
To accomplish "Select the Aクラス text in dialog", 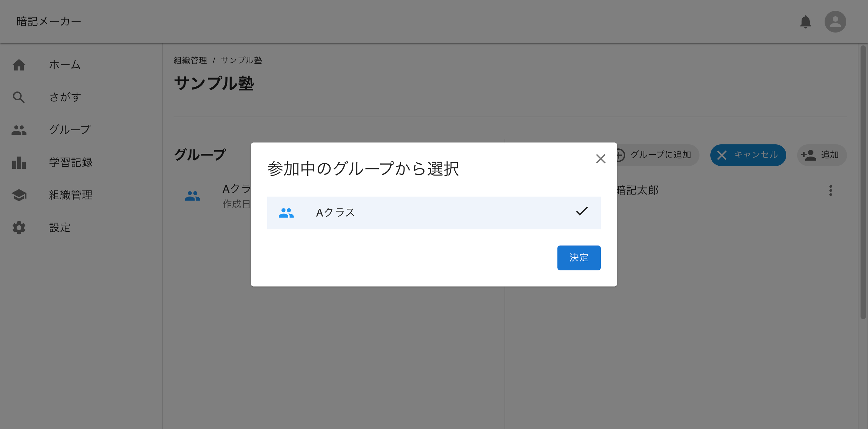I will 335,212.
